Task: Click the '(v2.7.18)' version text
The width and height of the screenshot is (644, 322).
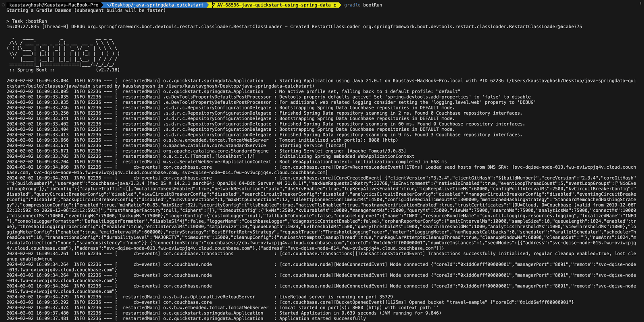Action: pyautogui.click(x=108, y=70)
